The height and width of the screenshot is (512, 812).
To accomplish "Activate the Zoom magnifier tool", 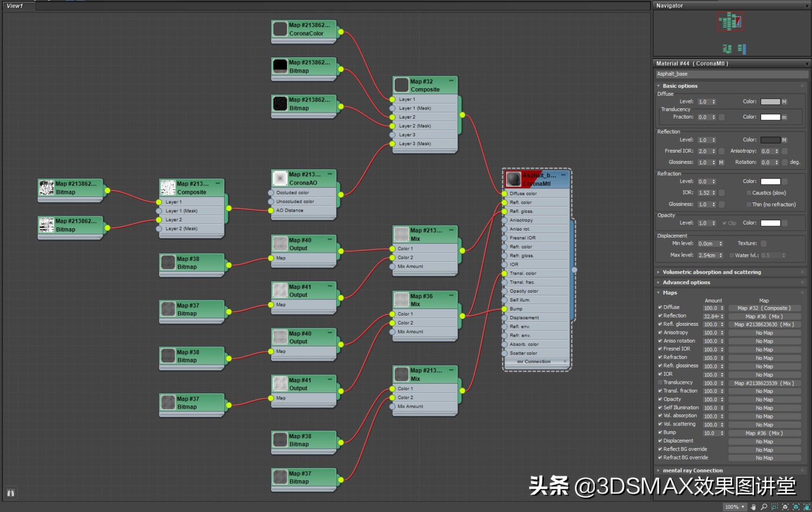I will point(764,507).
